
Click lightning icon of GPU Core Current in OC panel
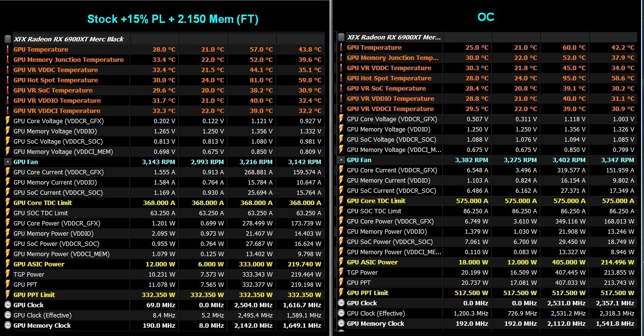coord(341,170)
